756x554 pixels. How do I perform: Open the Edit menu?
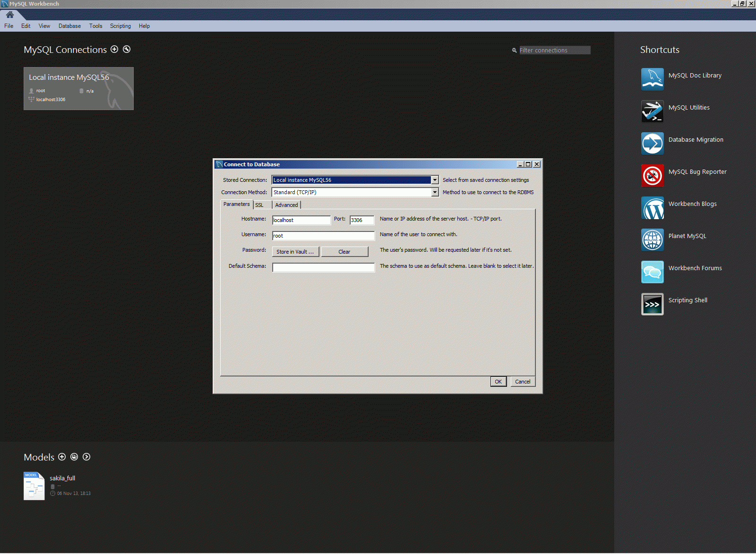pos(26,26)
